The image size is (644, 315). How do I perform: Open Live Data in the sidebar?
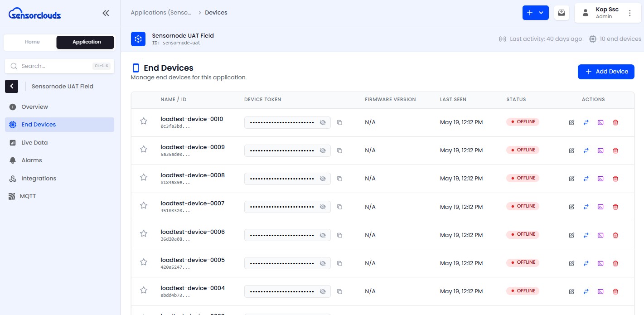59,143
